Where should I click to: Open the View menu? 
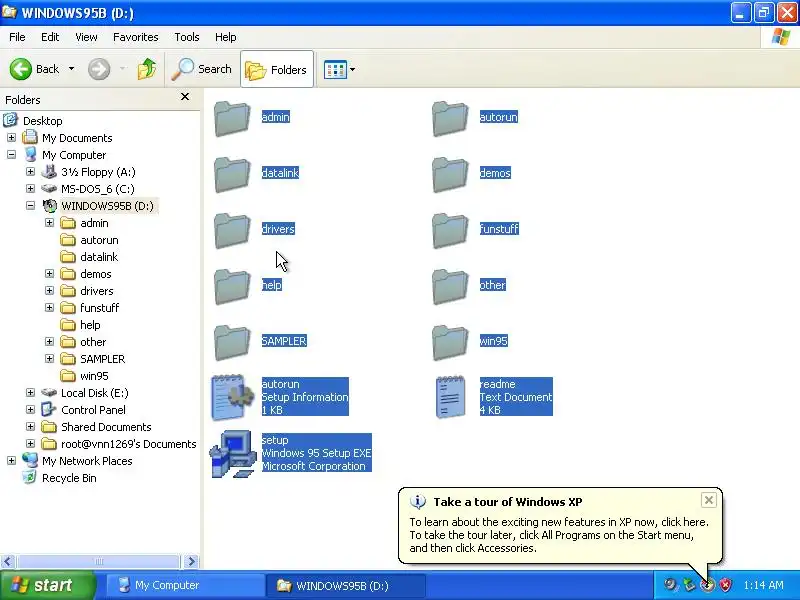86,37
